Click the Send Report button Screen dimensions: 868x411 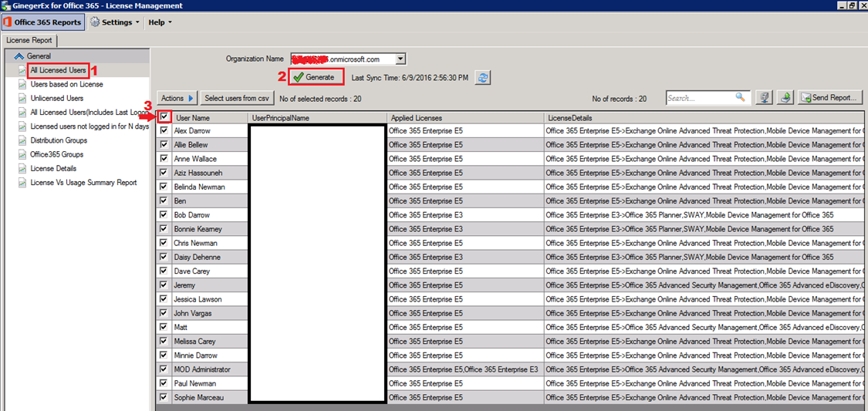[x=830, y=98]
